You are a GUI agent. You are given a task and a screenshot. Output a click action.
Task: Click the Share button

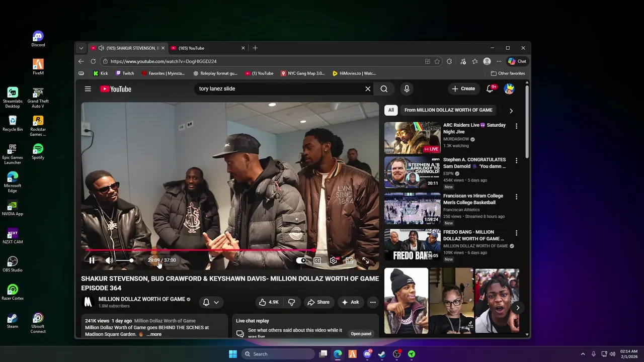click(x=318, y=302)
